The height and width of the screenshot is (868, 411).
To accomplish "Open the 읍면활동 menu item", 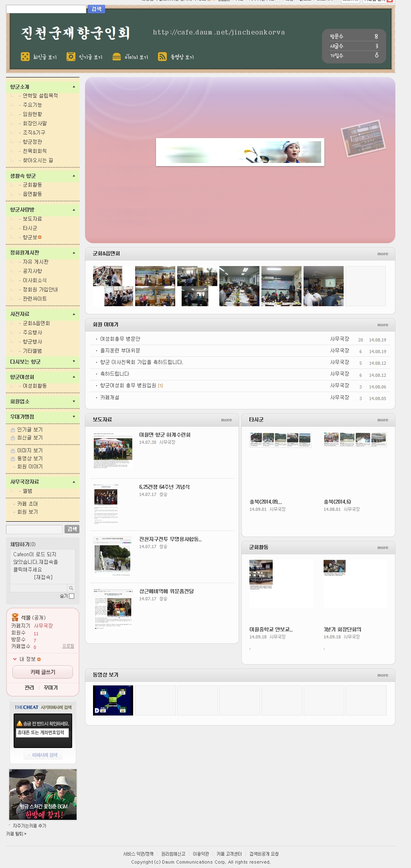I will point(32,194).
